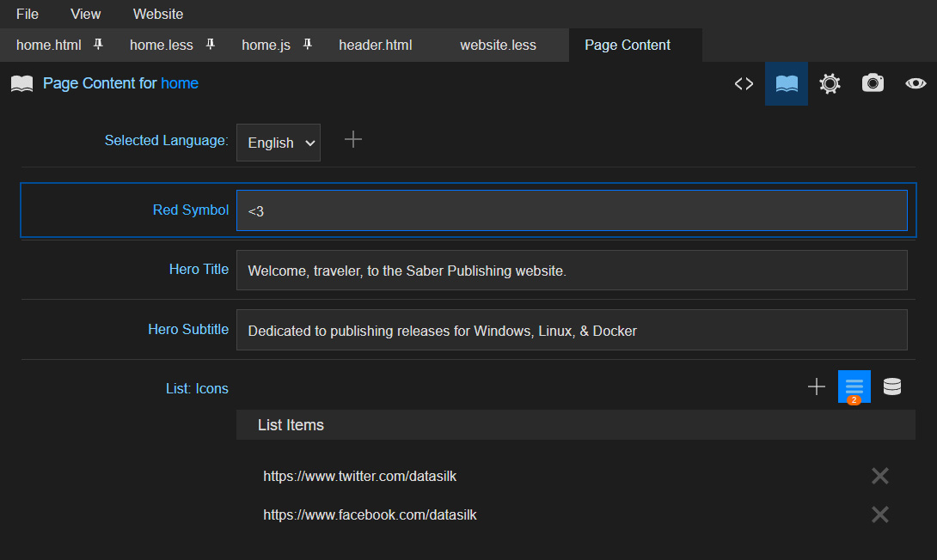
Task: Click the camera page resources icon
Action: click(873, 83)
